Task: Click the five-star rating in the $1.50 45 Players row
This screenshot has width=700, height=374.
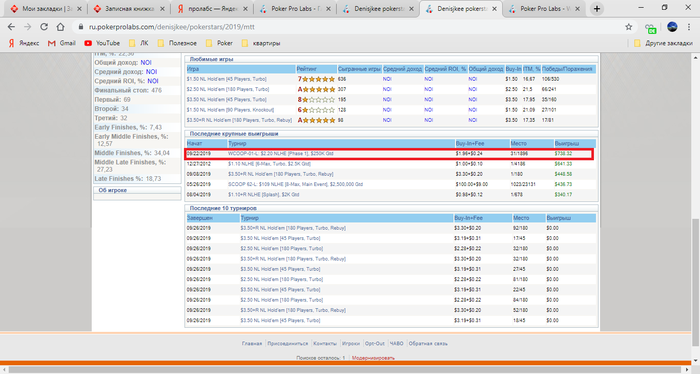Action: coord(319,79)
